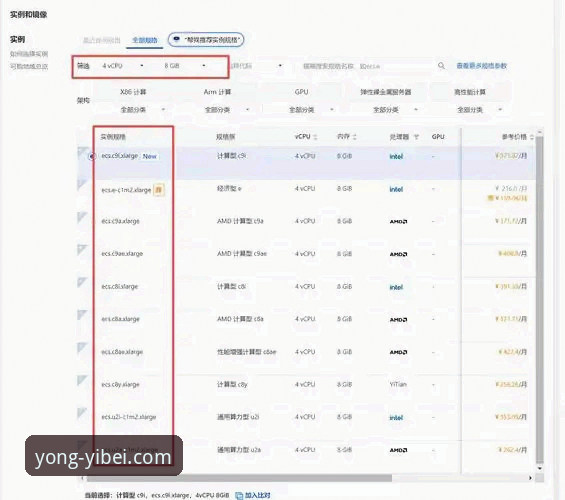565x500 pixels.
Task: Expand 全部分类 under GPU
Action: [x=311, y=110]
